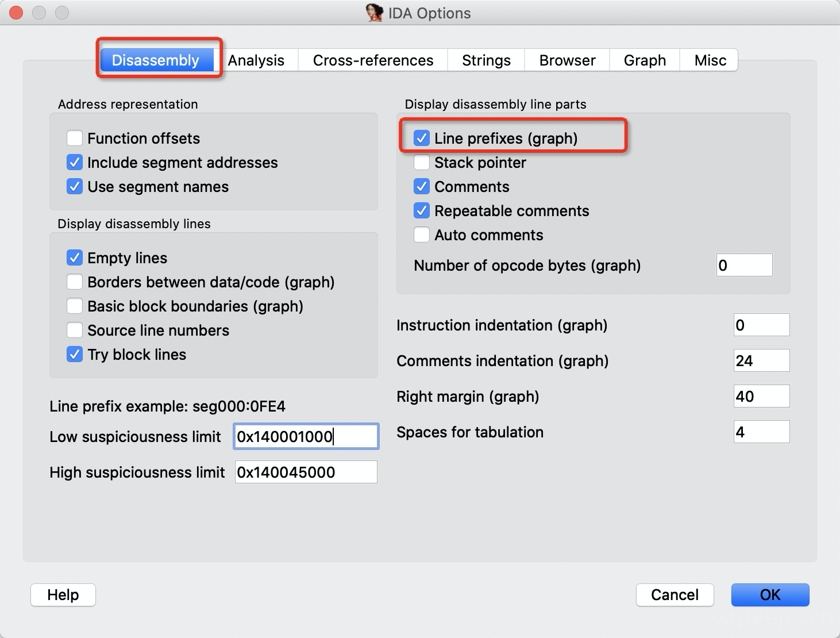This screenshot has height=638, width=840.
Task: Disable Repeatable comments
Action: point(422,211)
